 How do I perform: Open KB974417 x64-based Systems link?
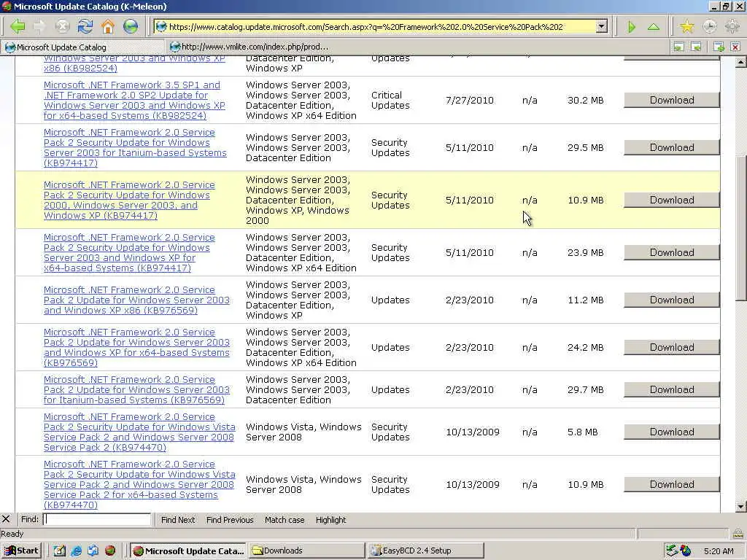click(129, 252)
